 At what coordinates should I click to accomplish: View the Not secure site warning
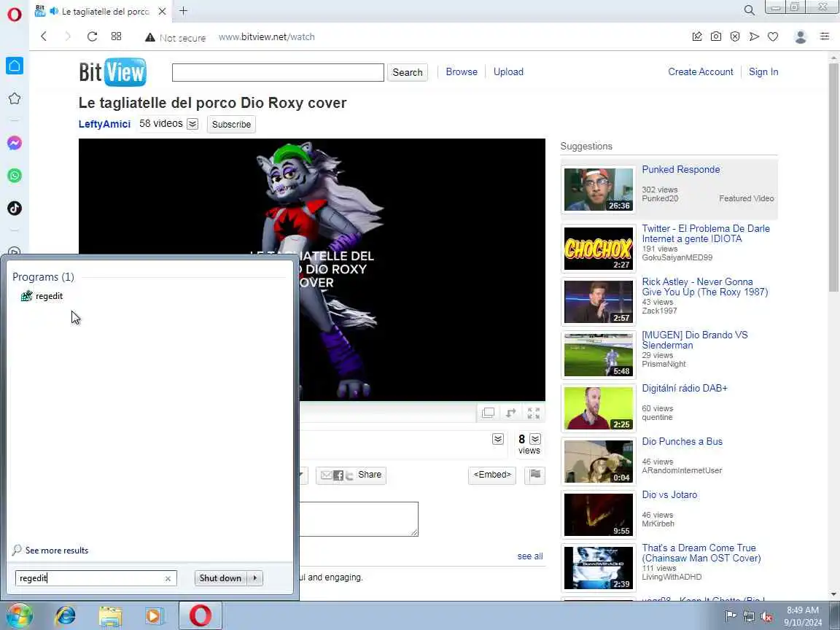[175, 37]
